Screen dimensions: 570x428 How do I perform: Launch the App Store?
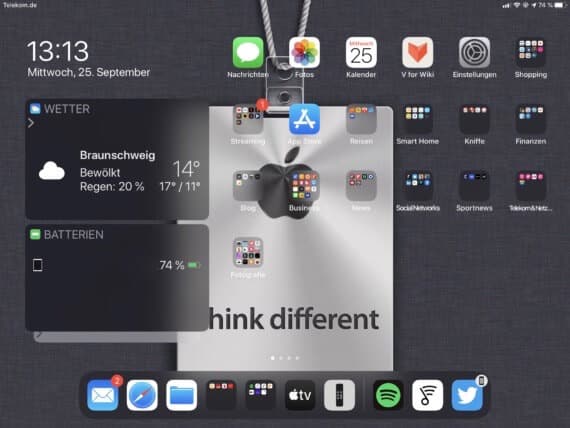point(304,119)
